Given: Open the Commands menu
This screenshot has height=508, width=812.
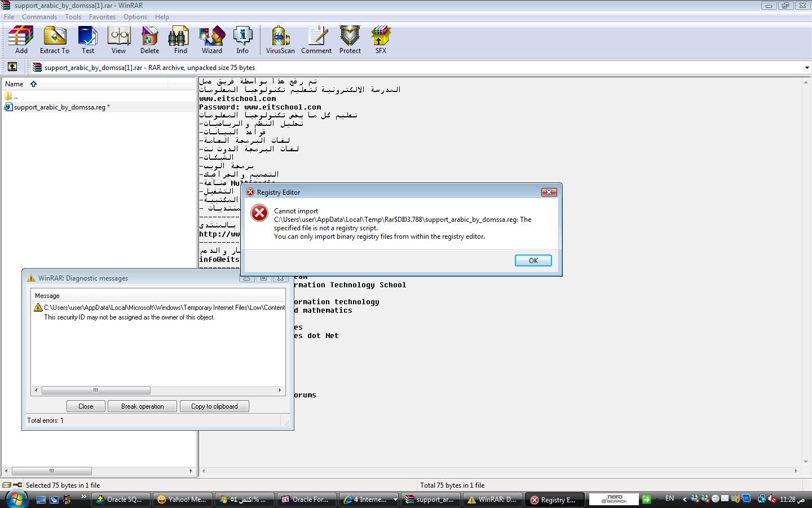Looking at the screenshot, I should pyautogui.click(x=39, y=17).
